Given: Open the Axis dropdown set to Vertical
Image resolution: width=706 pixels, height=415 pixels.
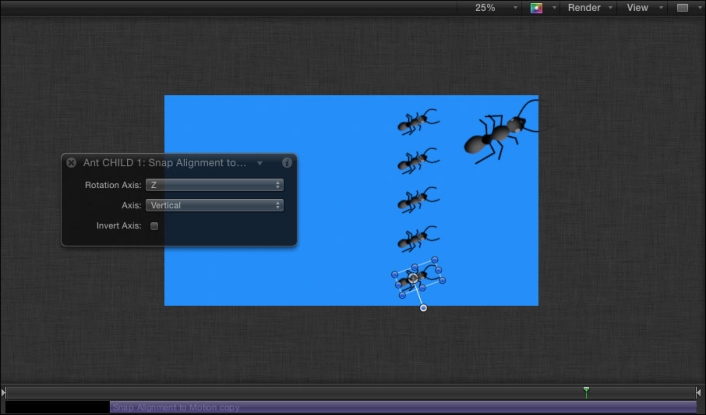Looking at the screenshot, I should 214,205.
